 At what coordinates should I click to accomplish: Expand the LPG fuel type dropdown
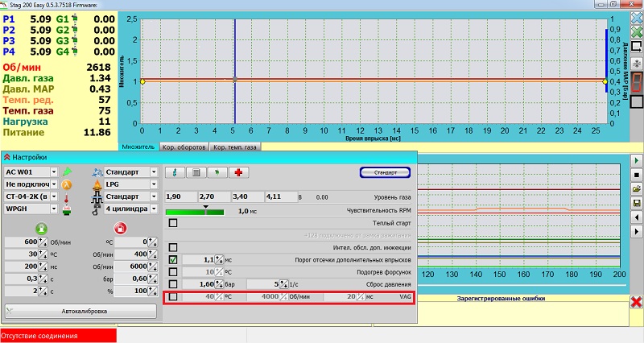[155, 184]
